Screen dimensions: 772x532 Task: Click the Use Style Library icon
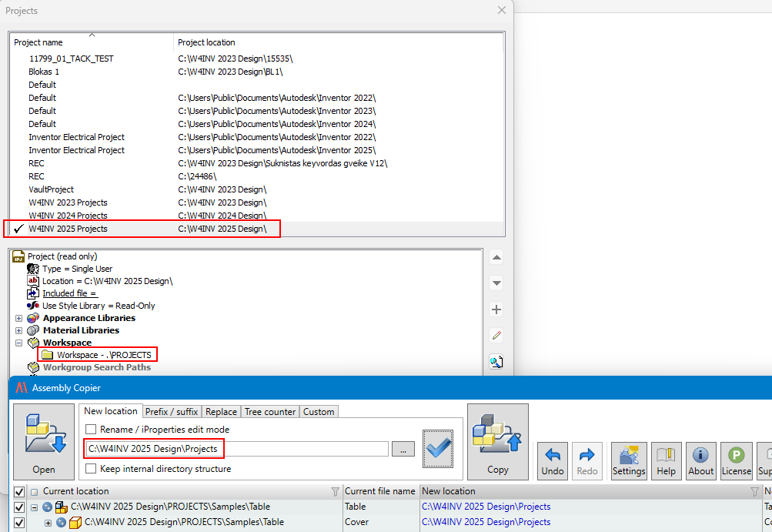33,306
